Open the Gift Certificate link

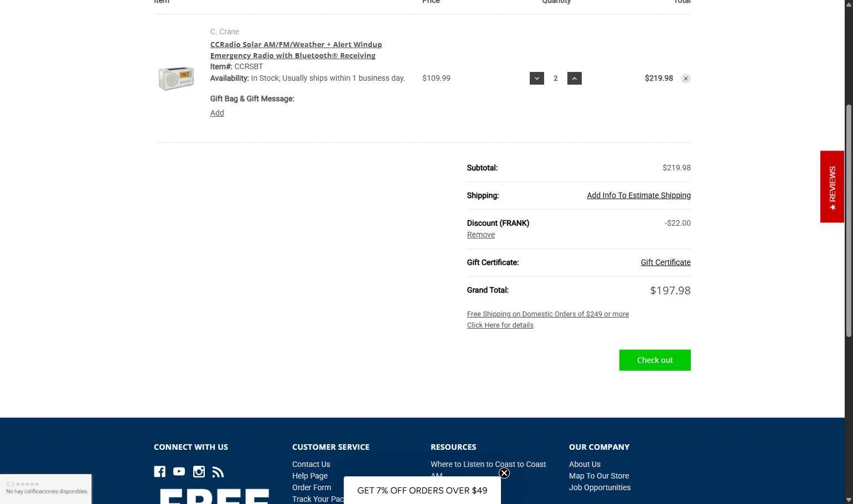click(x=666, y=262)
